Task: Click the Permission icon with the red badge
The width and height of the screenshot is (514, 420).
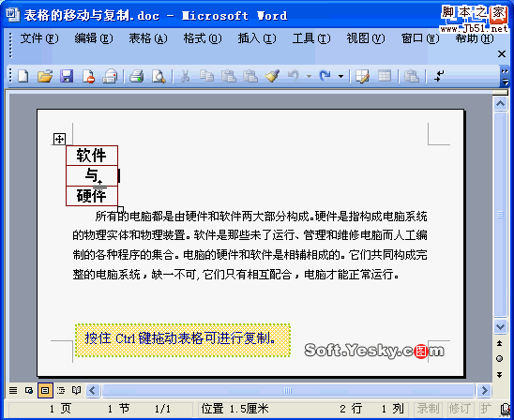Action: (88, 76)
